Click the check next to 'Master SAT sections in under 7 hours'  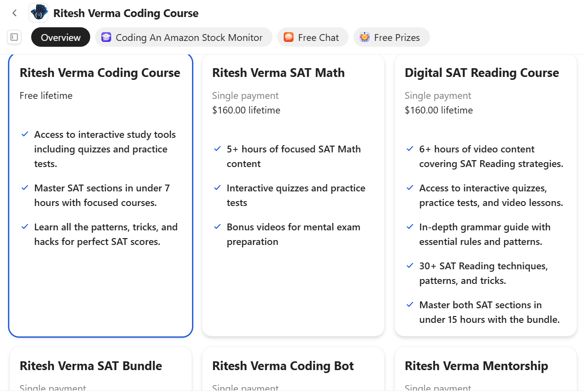[x=25, y=188]
